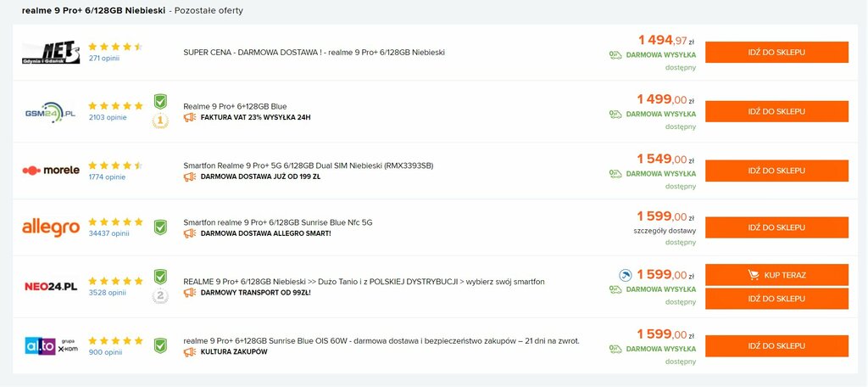Open the al.to x-kom logo

[51, 345]
